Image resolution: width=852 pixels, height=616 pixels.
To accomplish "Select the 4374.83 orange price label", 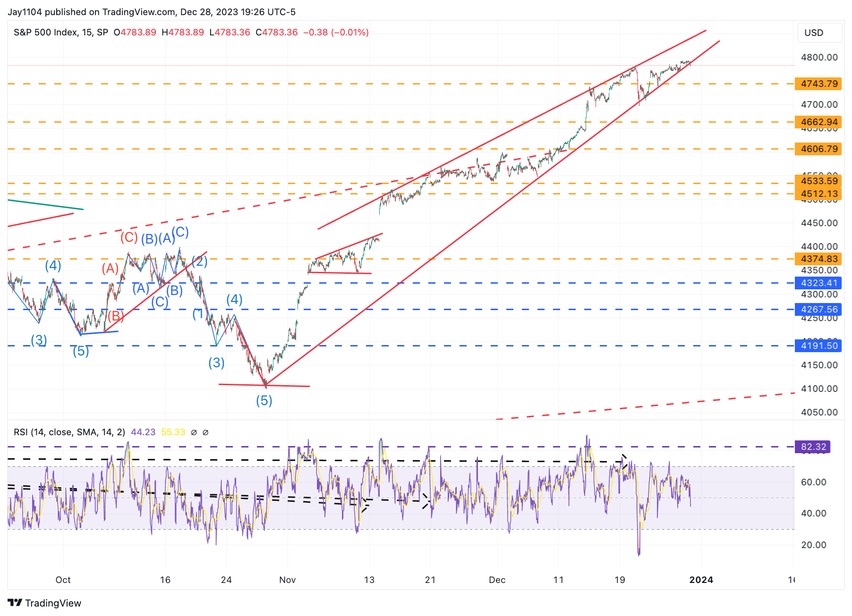I will (x=819, y=259).
